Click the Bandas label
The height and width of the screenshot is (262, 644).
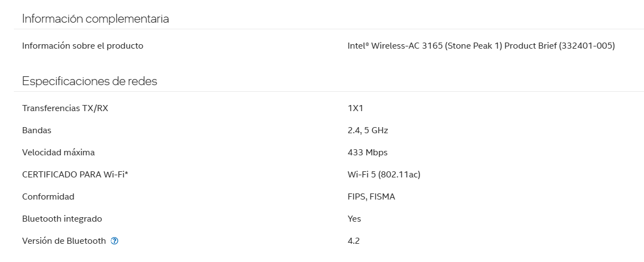click(x=36, y=130)
